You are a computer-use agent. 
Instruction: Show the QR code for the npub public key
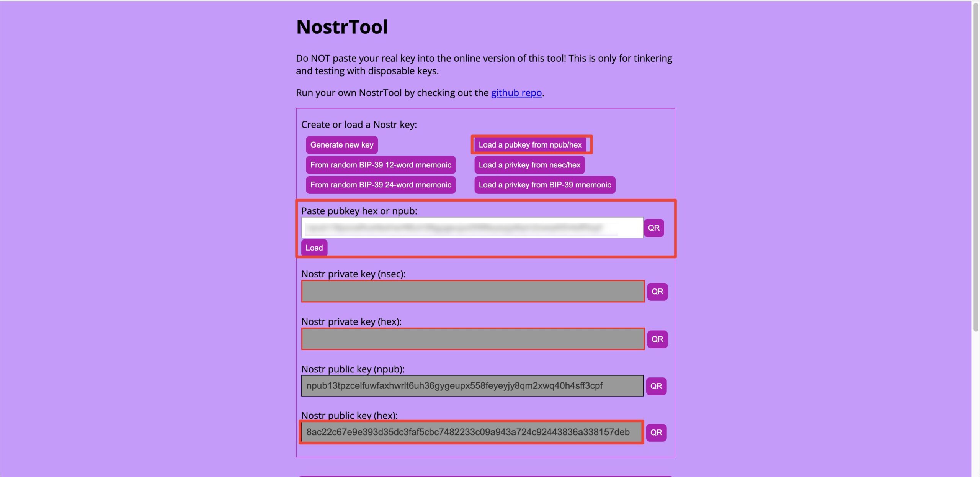click(x=656, y=386)
